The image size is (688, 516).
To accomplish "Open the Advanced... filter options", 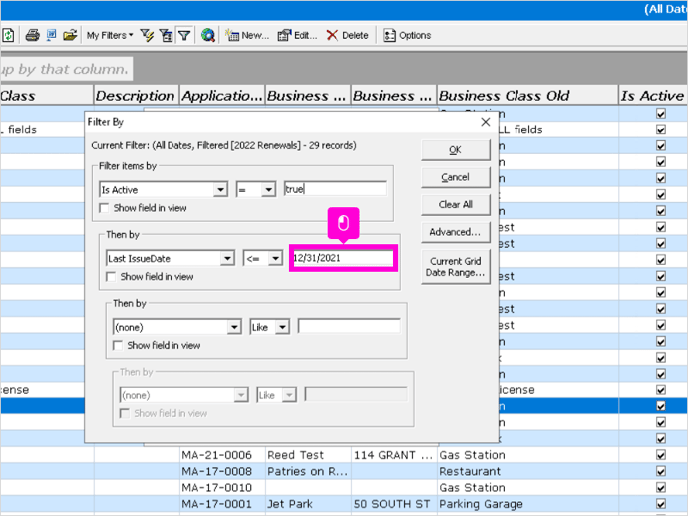I will click(455, 232).
